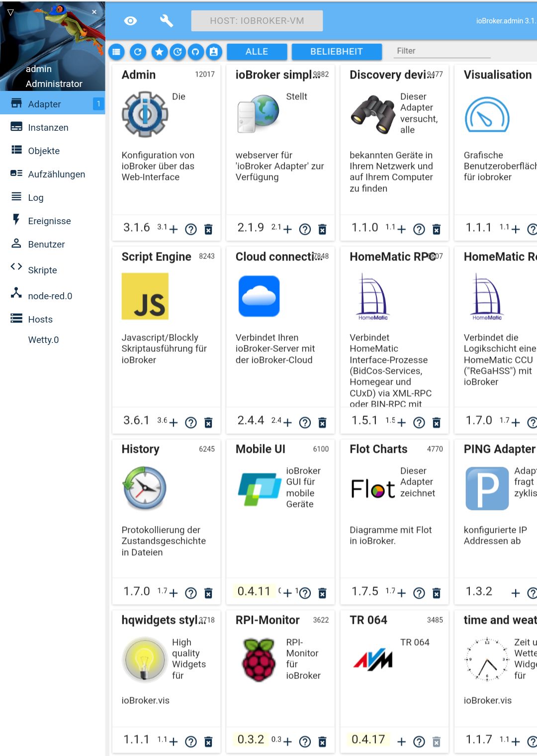Open Instanzen in the sidebar
The height and width of the screenshot is (756, 537).
tap(53, 127)
